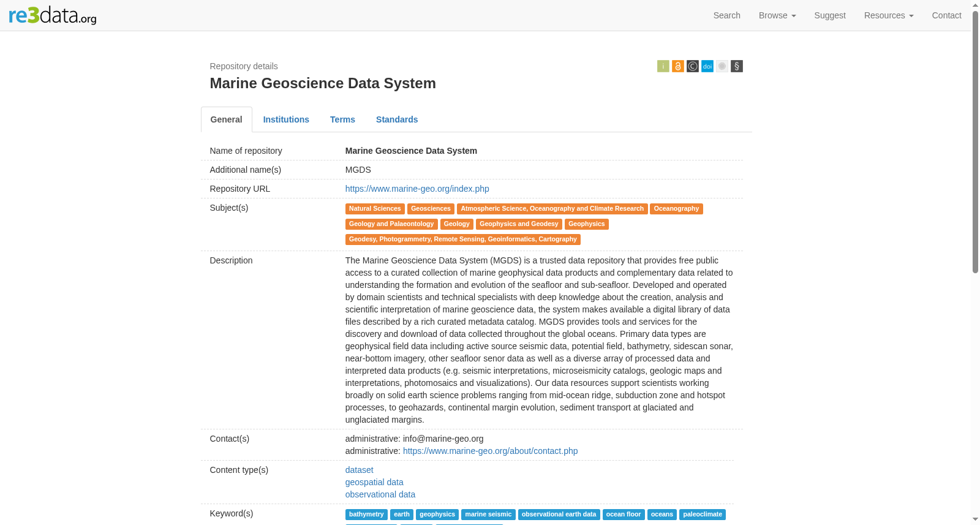Click the copyright license badge icon
This screenshot has width=980, height=525.
[693, 66]
